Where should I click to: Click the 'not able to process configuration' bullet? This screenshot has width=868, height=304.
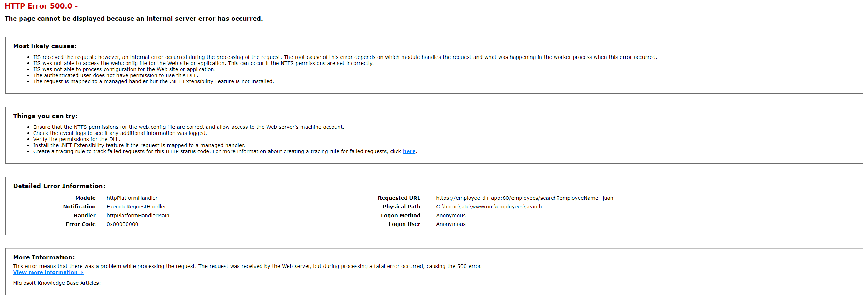pyautogui.click(x=124, y=69)
